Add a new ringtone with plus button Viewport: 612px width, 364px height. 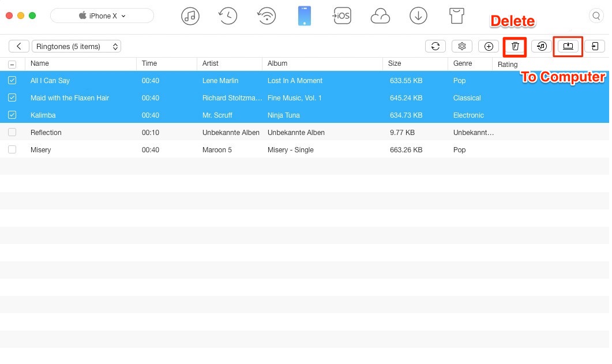click(x=489, y=46)
